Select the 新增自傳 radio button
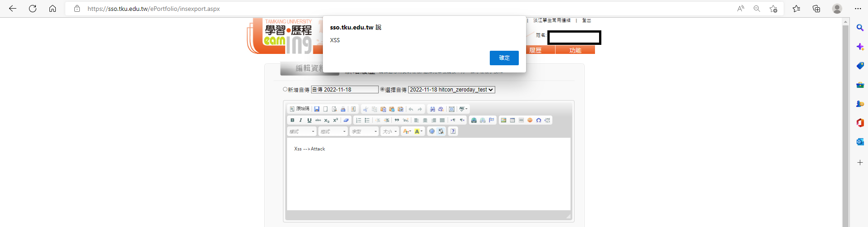This screenshot has width=868, height=227. click(285, 90)
